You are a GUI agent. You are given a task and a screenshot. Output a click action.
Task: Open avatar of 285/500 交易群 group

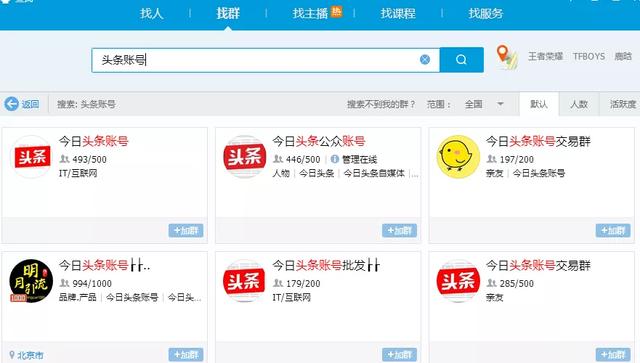(458, 281)
